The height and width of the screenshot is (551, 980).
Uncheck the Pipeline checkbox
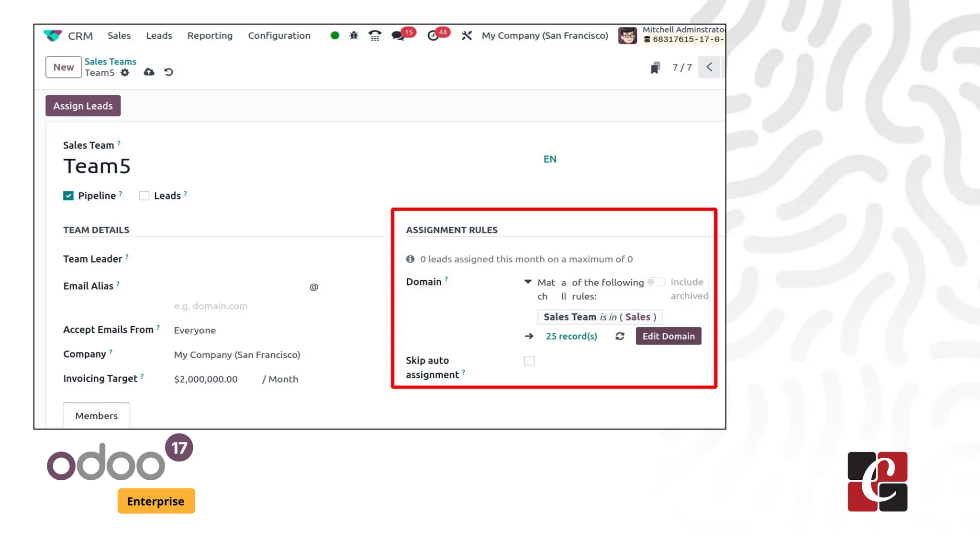click(x=68, y=196)
